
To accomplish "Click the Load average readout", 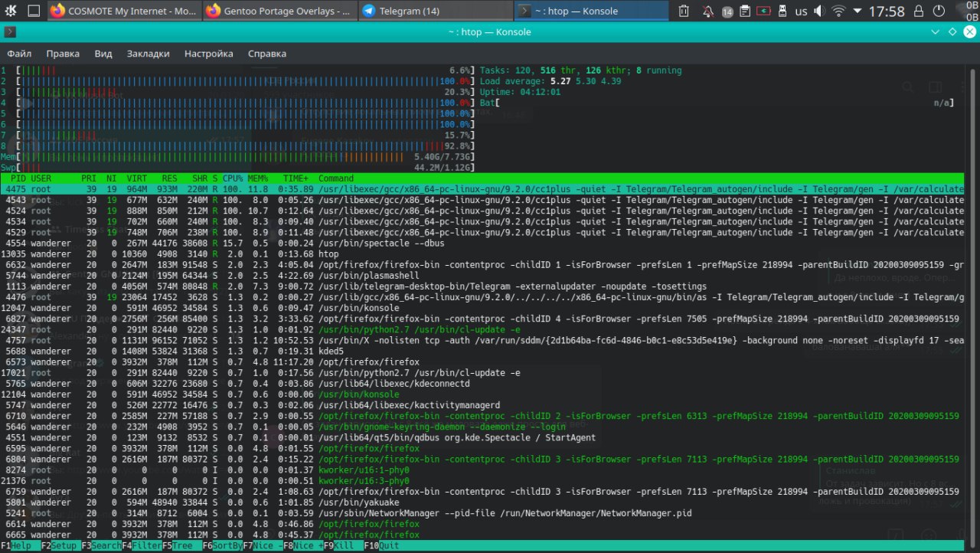I will (550, 81).
